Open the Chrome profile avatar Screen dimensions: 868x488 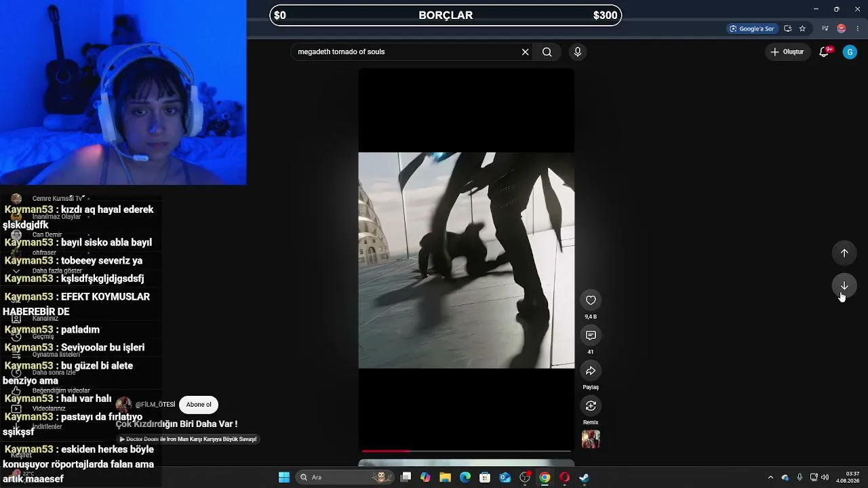click(842, 28)
